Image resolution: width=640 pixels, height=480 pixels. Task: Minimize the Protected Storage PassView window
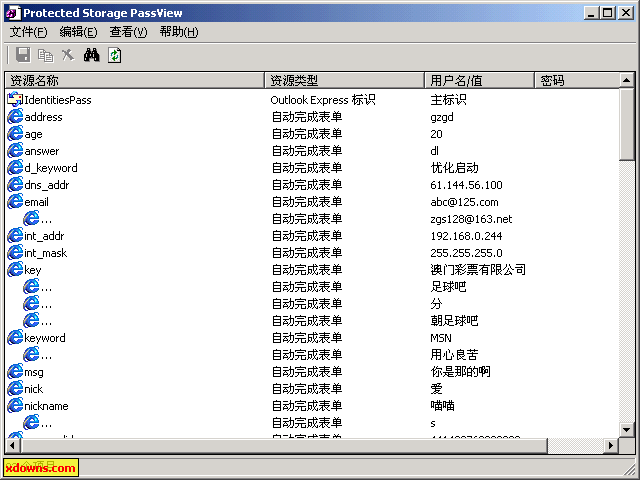(592, 13)
